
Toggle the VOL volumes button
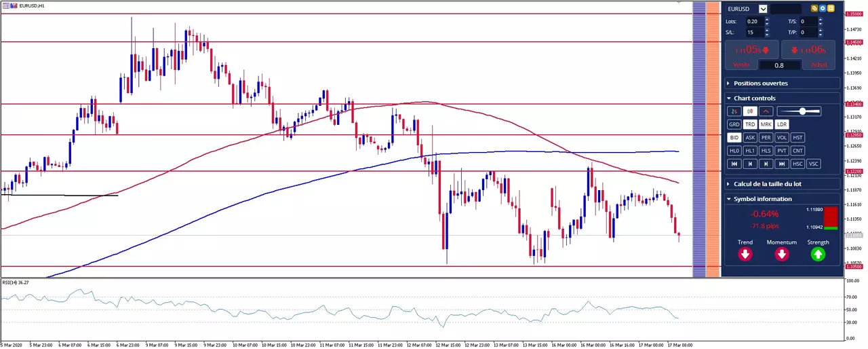tap(782, 138)
